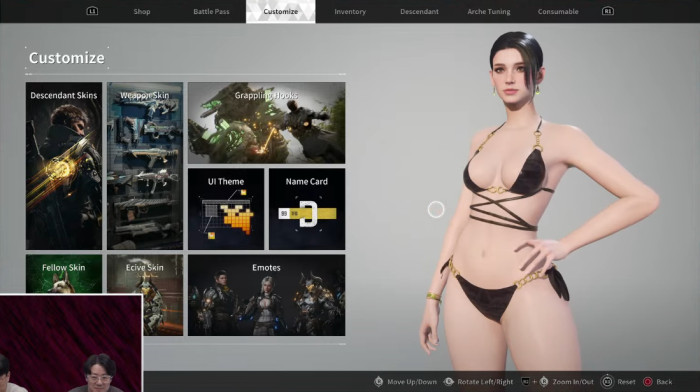Click the R3 Reset stick icon
700x392 pixels.
click(x=607, y=382)
